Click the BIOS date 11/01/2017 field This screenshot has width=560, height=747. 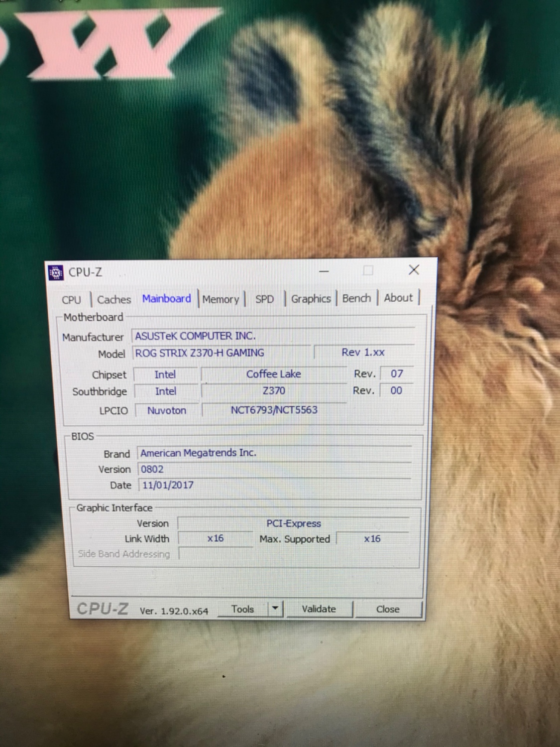pos(275,485)
